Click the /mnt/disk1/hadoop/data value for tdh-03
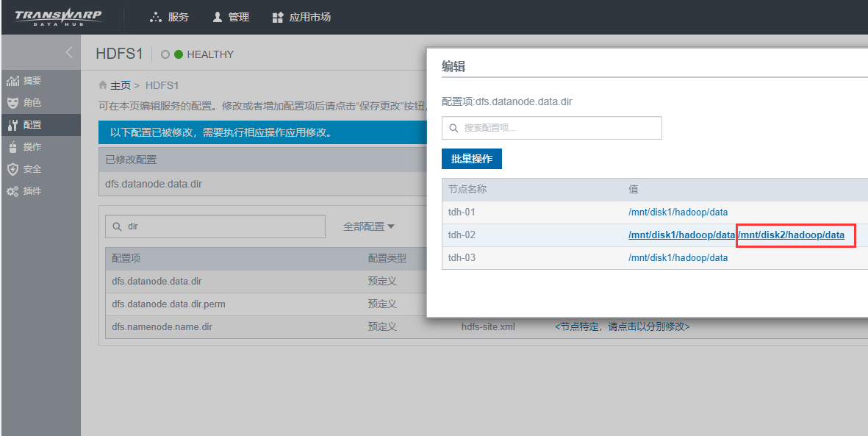This screenshot has width=868, height=436. coord(677,257)
